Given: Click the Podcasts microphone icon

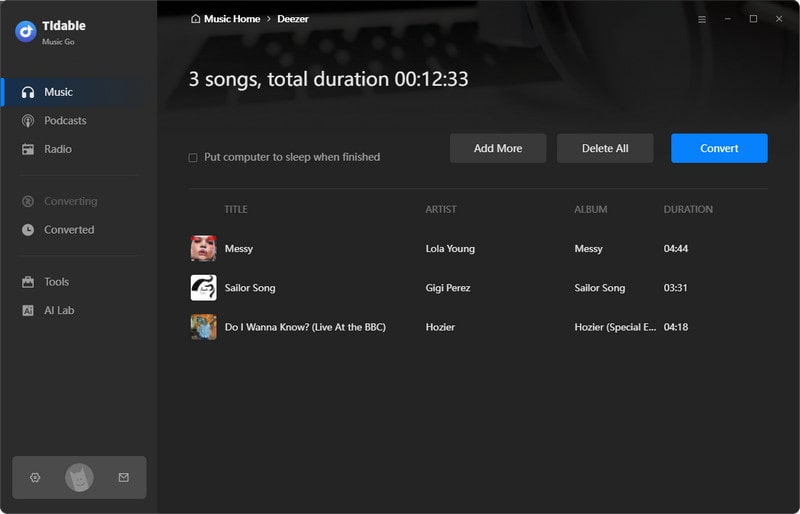Looking at the screenshot, I should tap(28, 121).
